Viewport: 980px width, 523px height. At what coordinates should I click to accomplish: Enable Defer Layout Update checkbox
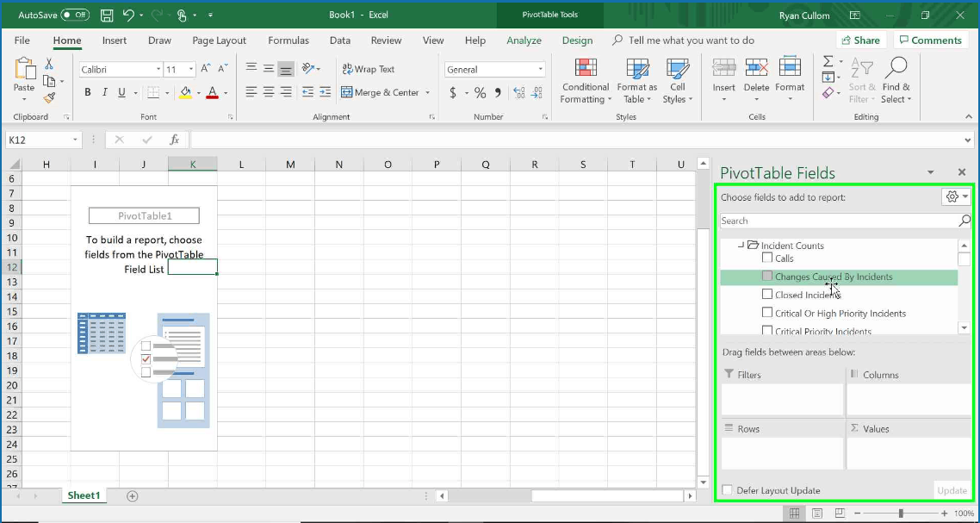727,490
